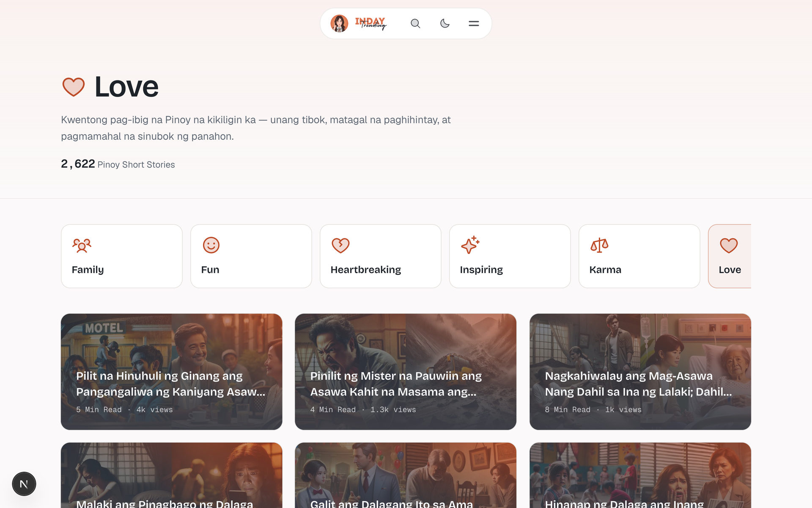Click the '5 Min Read · 4k views' text
The width and height of the screenshot is (812, 508).
(124, 410)
